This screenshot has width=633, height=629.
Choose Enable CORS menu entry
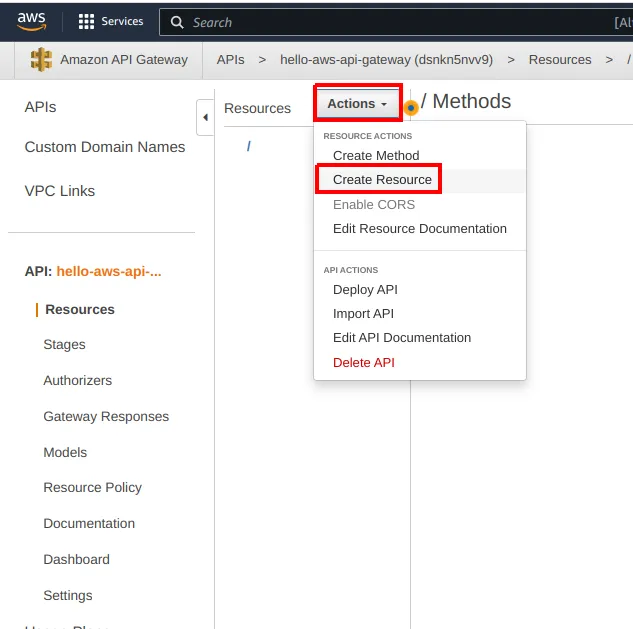click(374, 205)
